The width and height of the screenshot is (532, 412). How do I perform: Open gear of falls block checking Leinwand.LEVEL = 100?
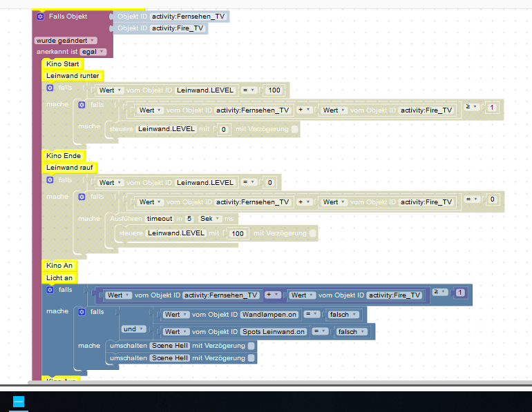50,88
